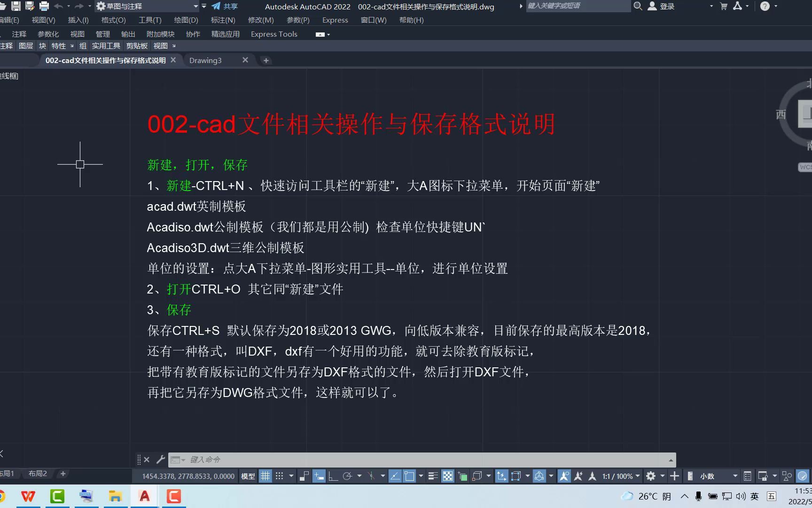Click the annotation scale sync icon
Viewport: 812px width, 508px height.
(x=578, y=476)
